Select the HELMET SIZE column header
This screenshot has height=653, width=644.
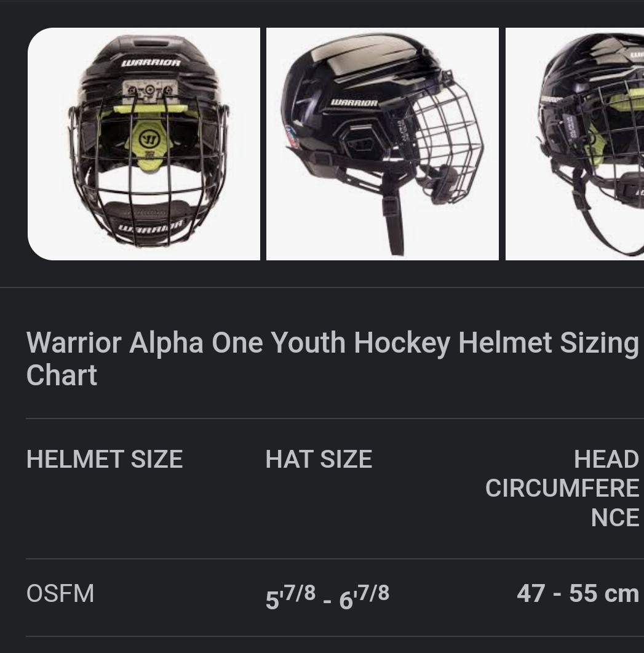[104, 459]
